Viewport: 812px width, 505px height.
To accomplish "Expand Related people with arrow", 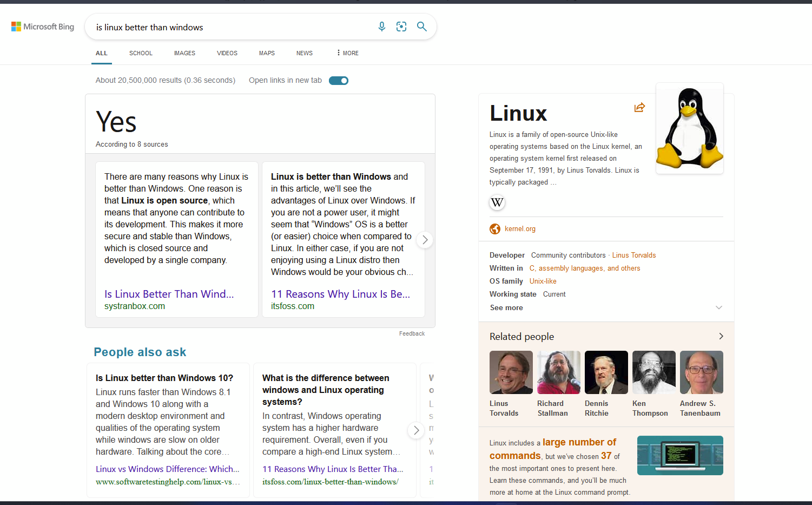I will [x=721, y=336].
